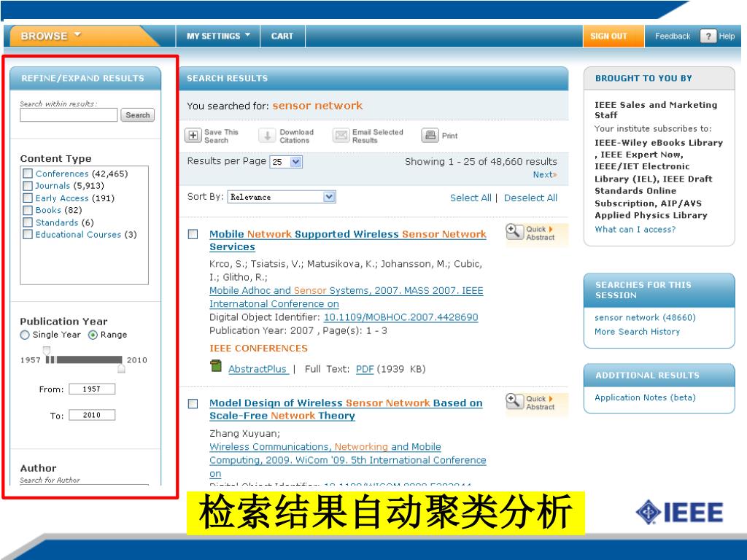Viewport: 747px width, 560px height.
Task: Click the lower 2010 year slider handle
Action: pos(122,368)
